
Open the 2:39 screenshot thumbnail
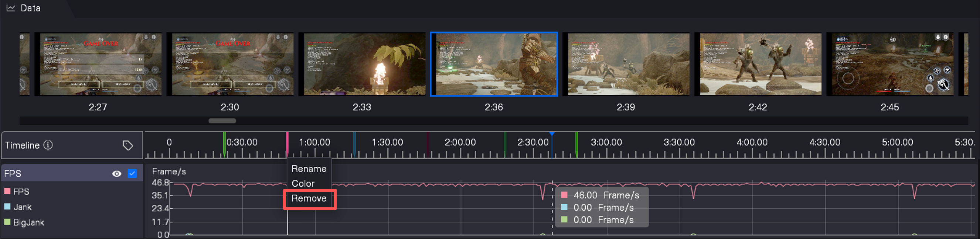[626, 64]
